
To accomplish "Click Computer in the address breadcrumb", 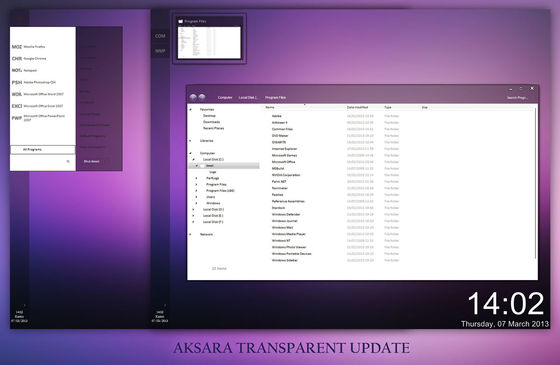I will [225, 98].
